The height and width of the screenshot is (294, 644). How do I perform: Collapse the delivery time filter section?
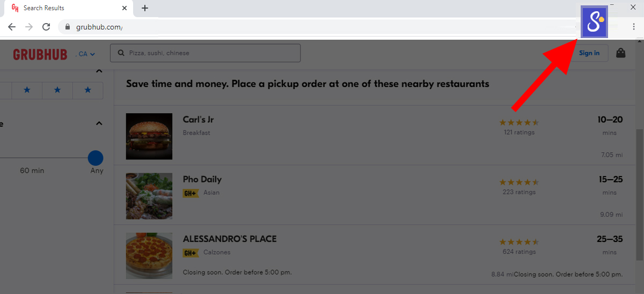(x=99, y=124)
